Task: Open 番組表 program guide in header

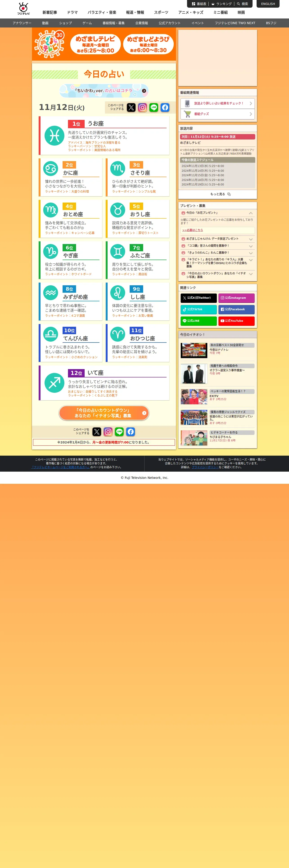Action: point(199,4)
